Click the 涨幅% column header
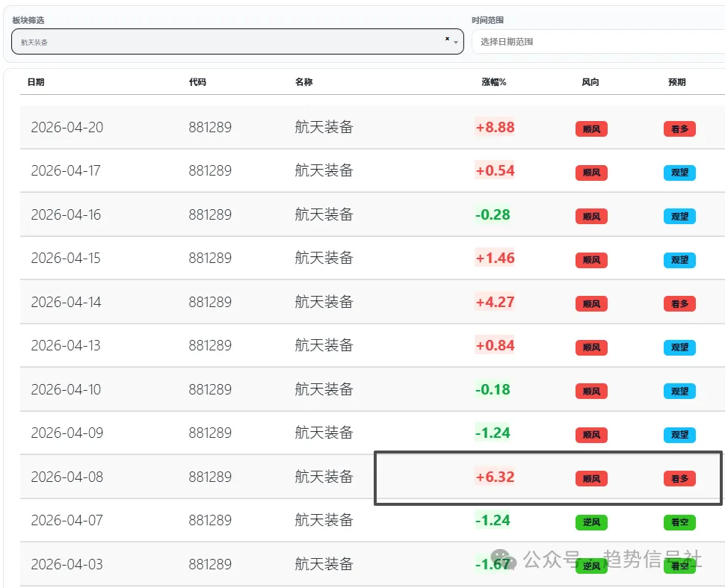725x588 pixels. point(495,82)
